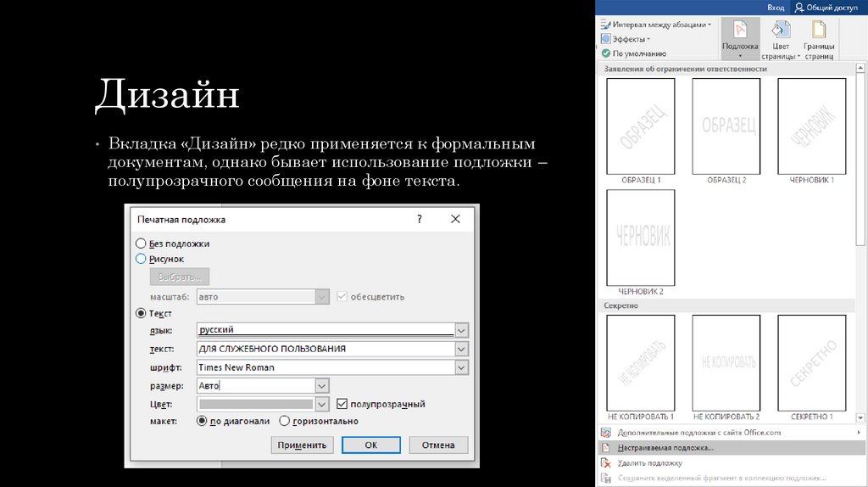Click the Общий доступ share icon
868x487 pixels.
pos(799,7)
